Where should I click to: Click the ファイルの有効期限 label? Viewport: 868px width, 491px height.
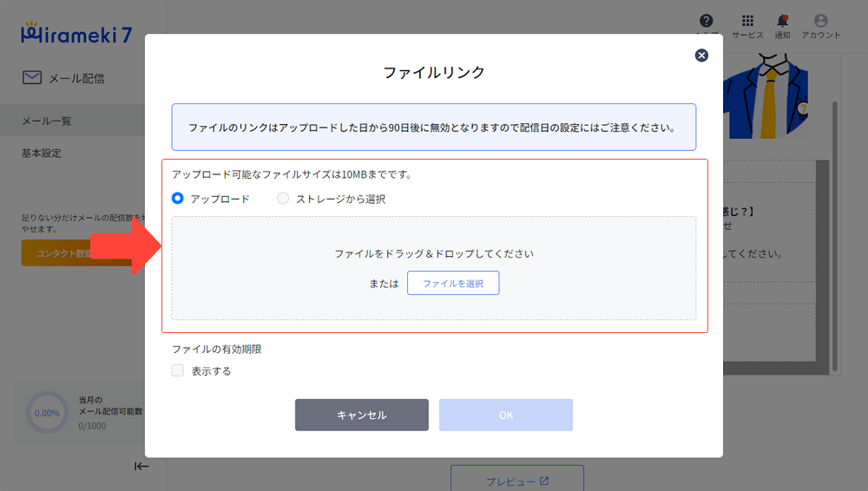coord(216,350)
